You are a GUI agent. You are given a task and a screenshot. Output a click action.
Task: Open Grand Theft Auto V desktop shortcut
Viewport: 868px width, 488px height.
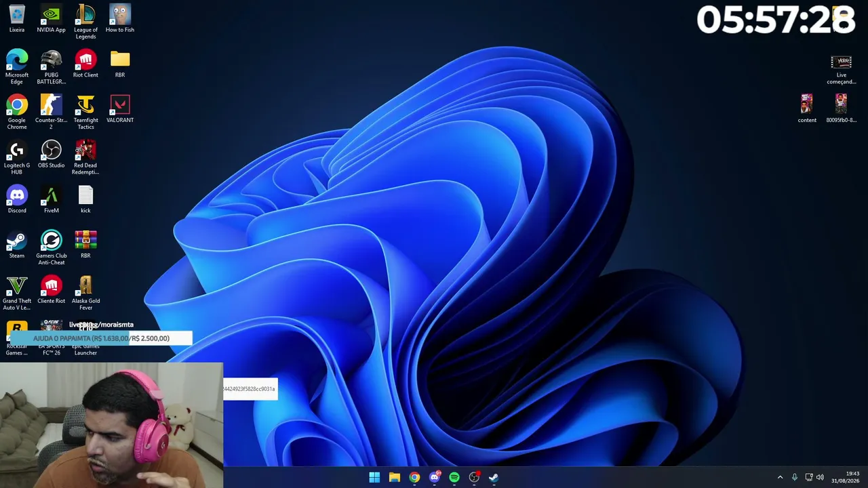17,293
